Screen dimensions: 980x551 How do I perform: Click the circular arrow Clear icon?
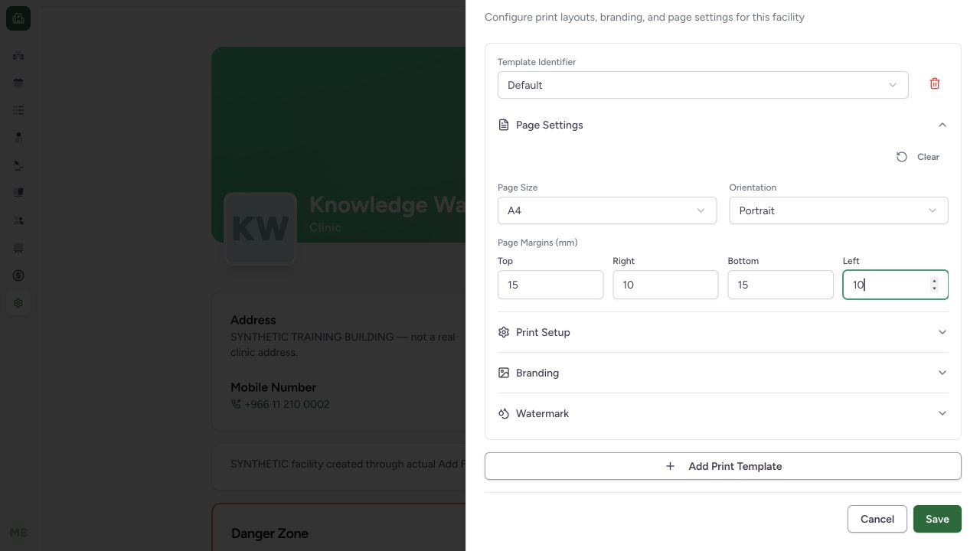coord(902,157)
